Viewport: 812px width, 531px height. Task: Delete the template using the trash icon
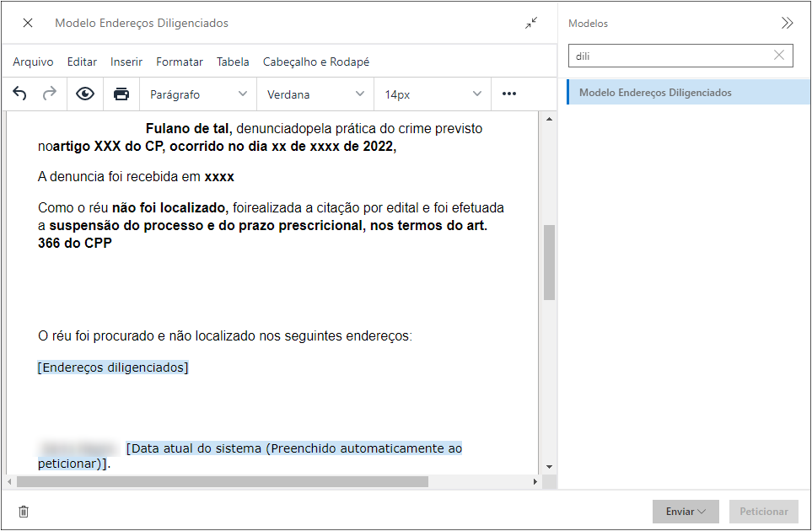pos(23,512)
